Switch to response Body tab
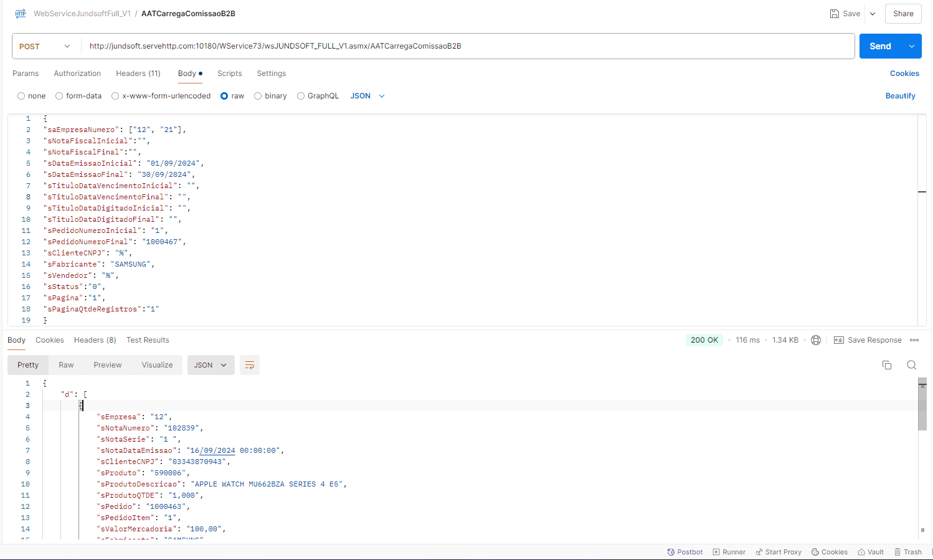The height and width of the screenshot is (560, 933). pos(16,340)
